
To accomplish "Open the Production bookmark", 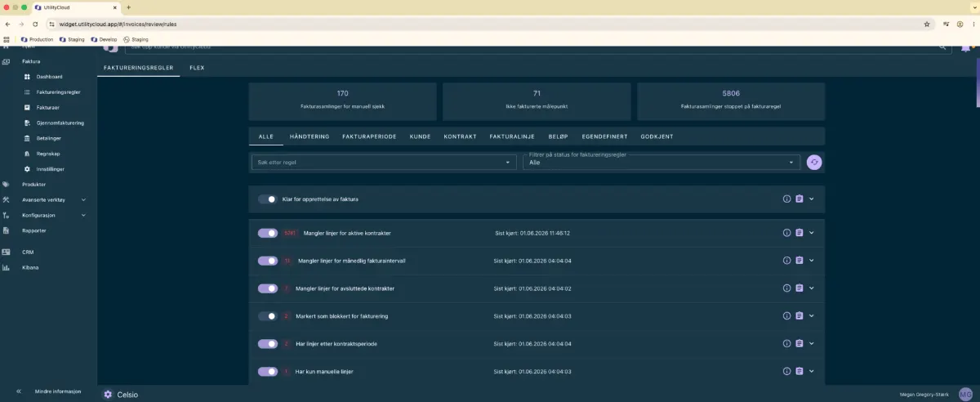I will pos(38,39).
